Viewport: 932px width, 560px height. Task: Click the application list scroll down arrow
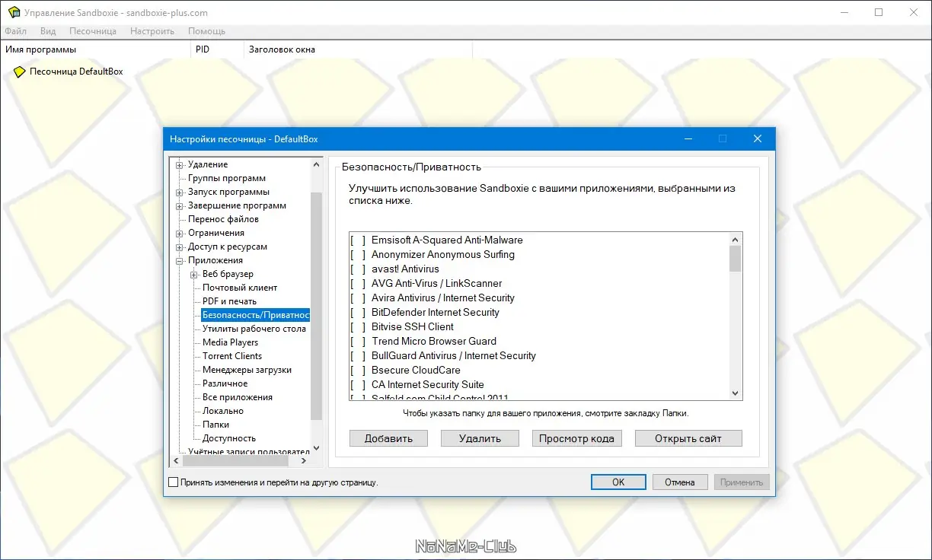coord(735,393)
